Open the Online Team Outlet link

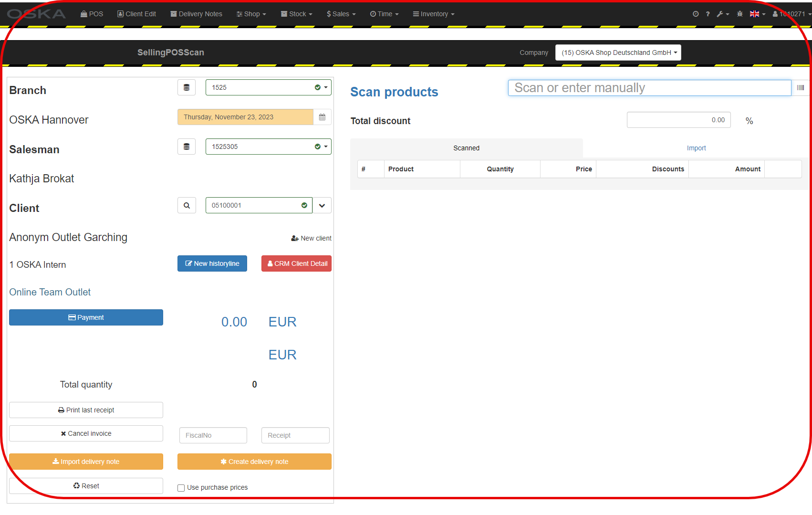click(x=50, y=292)
